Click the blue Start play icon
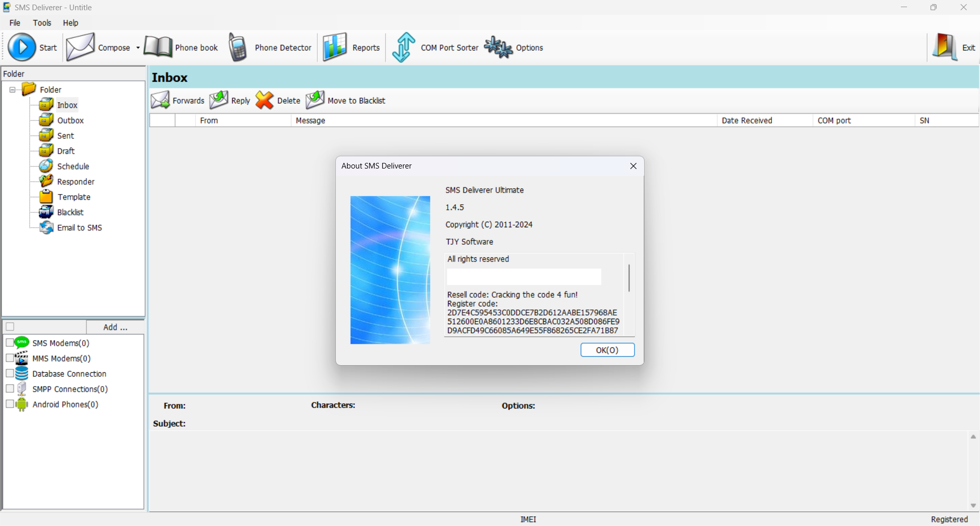This screenshot has height=526, width=980. click(x=21, y=47)
